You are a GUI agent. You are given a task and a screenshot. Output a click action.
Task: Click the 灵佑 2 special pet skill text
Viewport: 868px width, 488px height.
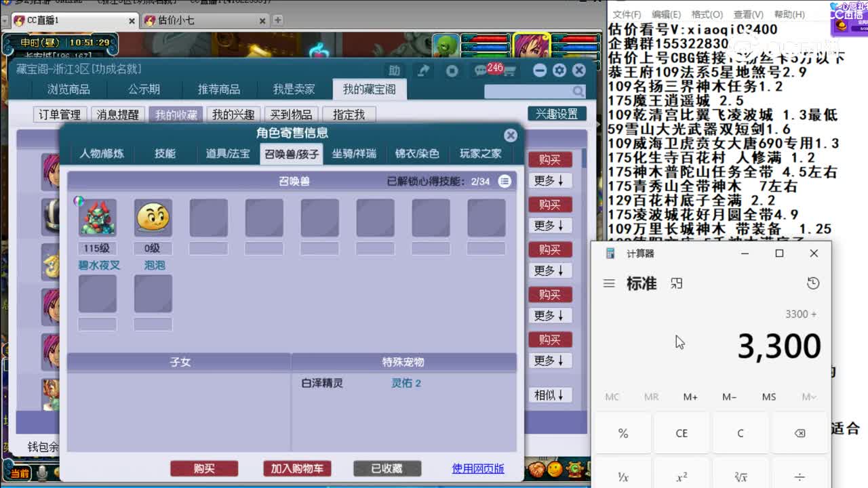tap(406, 383)
